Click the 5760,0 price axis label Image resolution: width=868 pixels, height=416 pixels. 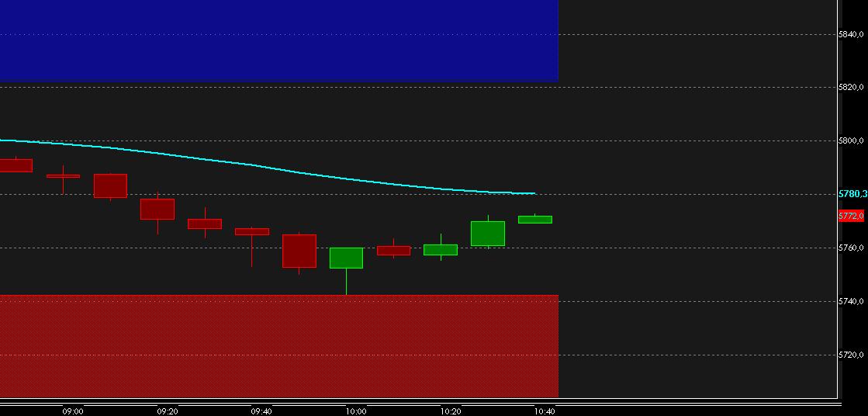851,248
